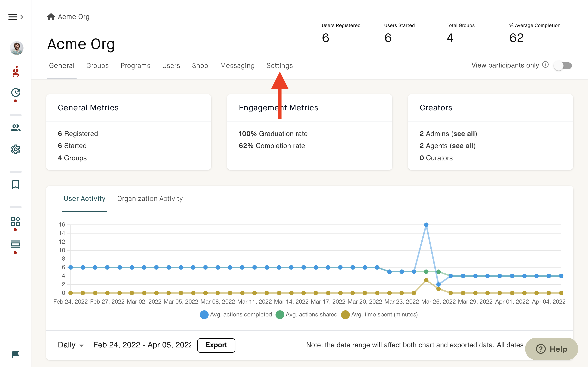Screen dimensions: 588x367
Task: Open the Daily interval dropdown
Action: coord(72,345)
